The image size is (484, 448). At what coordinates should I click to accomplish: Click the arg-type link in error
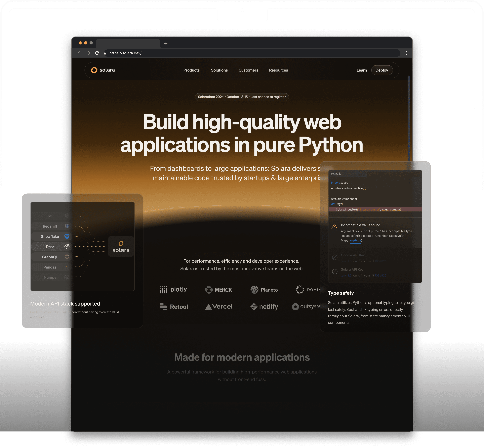(355, 240)
